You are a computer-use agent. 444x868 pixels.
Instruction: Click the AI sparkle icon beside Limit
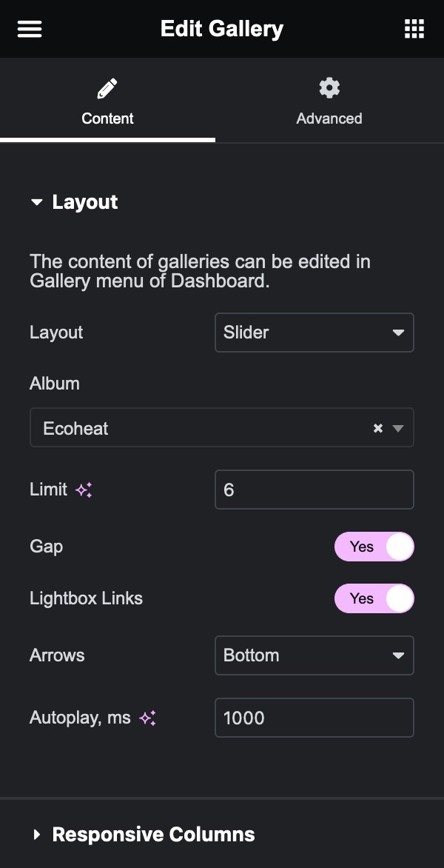point(84,490)
